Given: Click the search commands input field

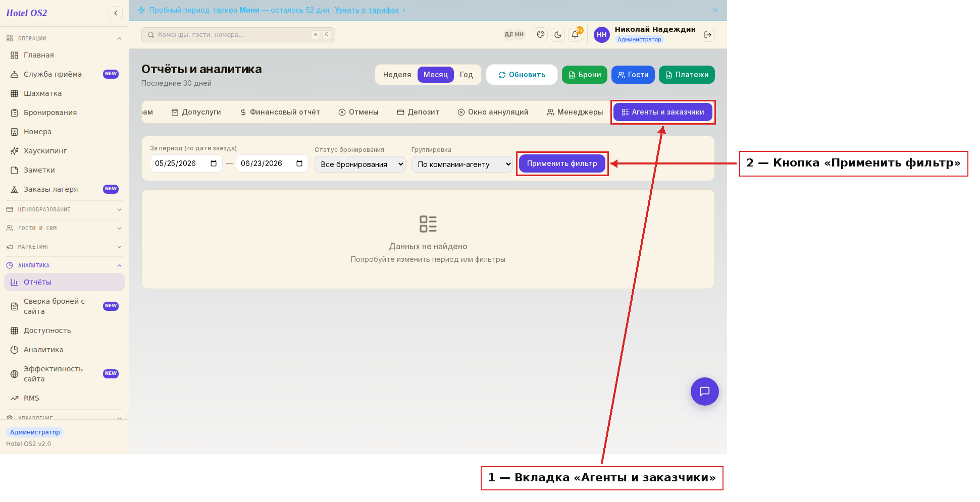Looking at the screenshot, I should 238,35.
